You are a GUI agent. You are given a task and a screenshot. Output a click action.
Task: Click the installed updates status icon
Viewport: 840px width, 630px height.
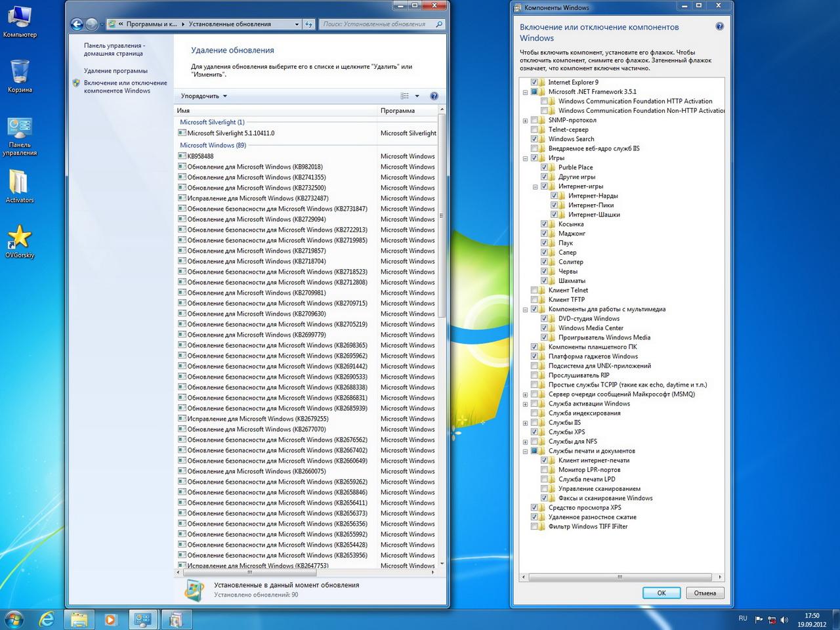(194, 589)
